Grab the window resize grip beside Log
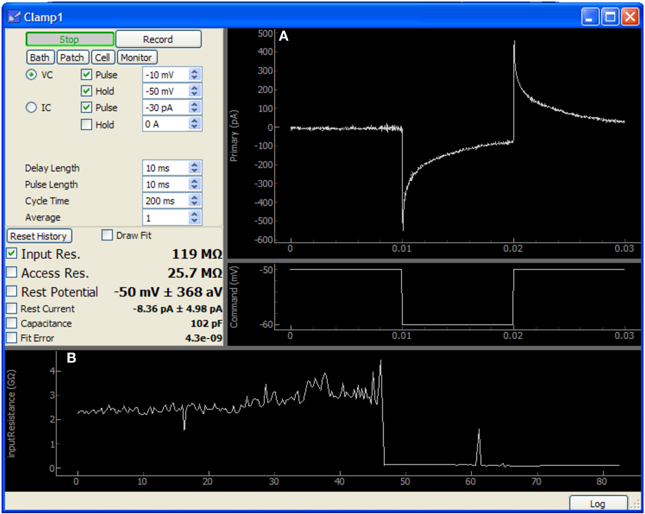Viewport: 645px width, 514px height. coord(635,505)
